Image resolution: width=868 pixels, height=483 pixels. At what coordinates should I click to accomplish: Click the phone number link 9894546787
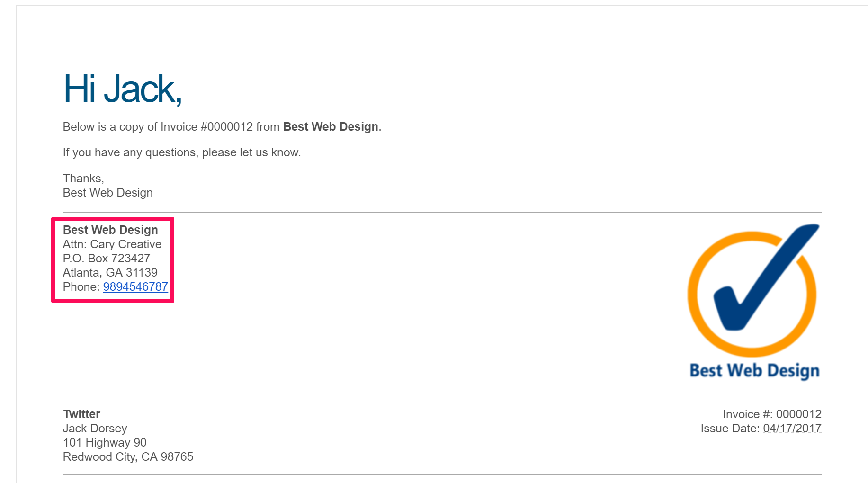[135, 287]
